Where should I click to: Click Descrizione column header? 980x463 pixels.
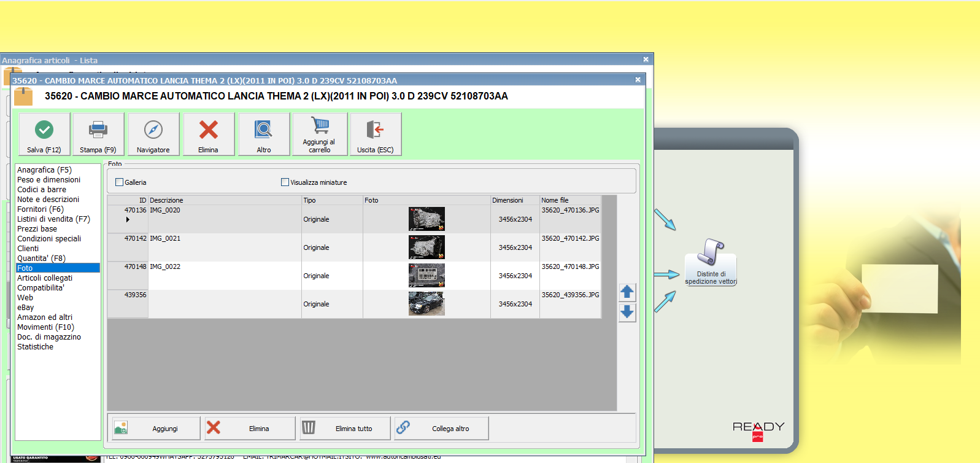click(x=225, y=200)
